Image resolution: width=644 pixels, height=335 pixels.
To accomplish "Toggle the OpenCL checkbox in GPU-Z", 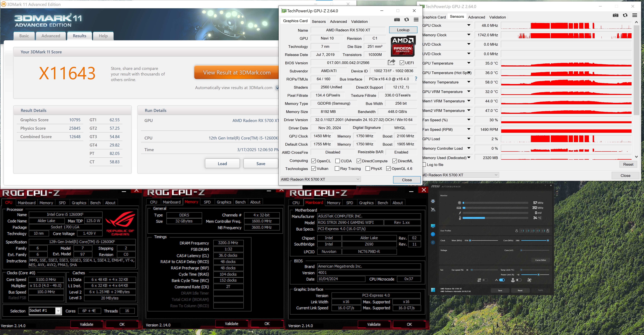I will (314, 161).
